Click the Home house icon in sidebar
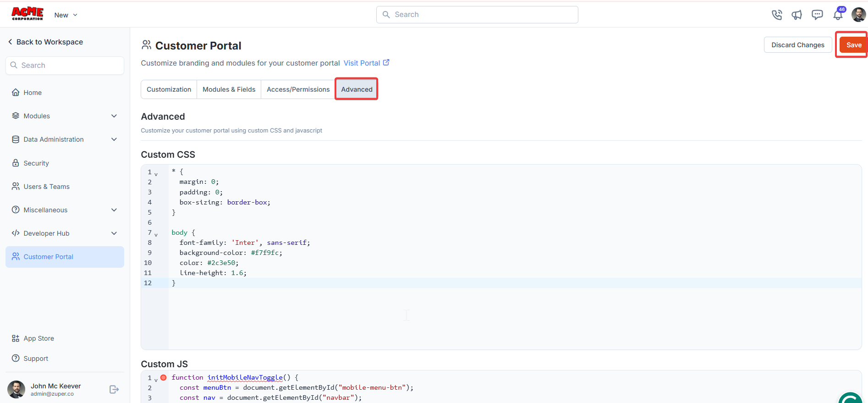Screen dimensions: 868x403 [x=16, y=92]
